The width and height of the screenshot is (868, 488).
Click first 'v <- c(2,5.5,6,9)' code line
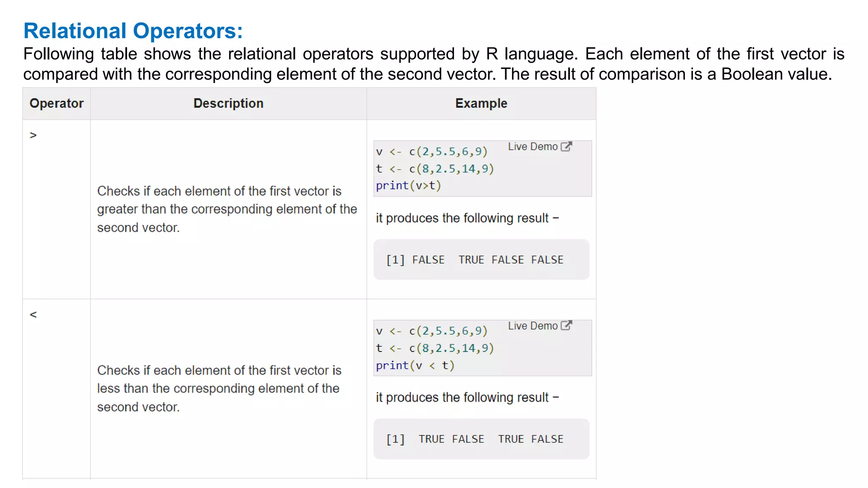[431, 152]
